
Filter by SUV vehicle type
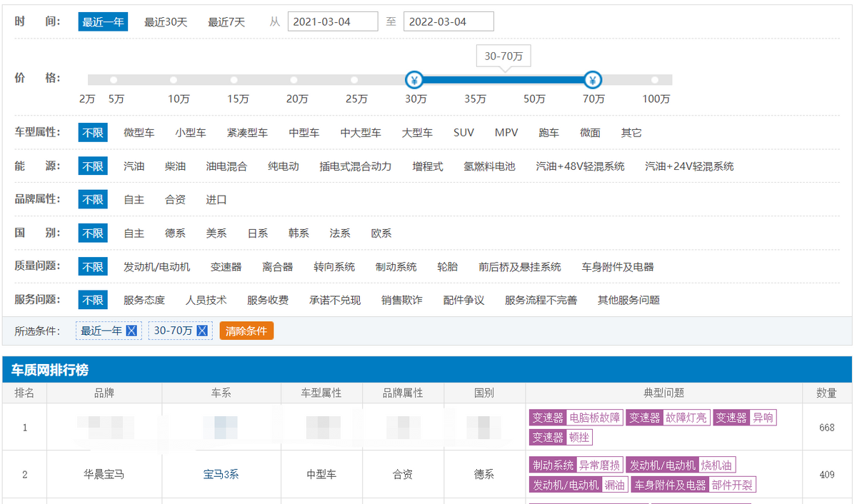(463, 133)
